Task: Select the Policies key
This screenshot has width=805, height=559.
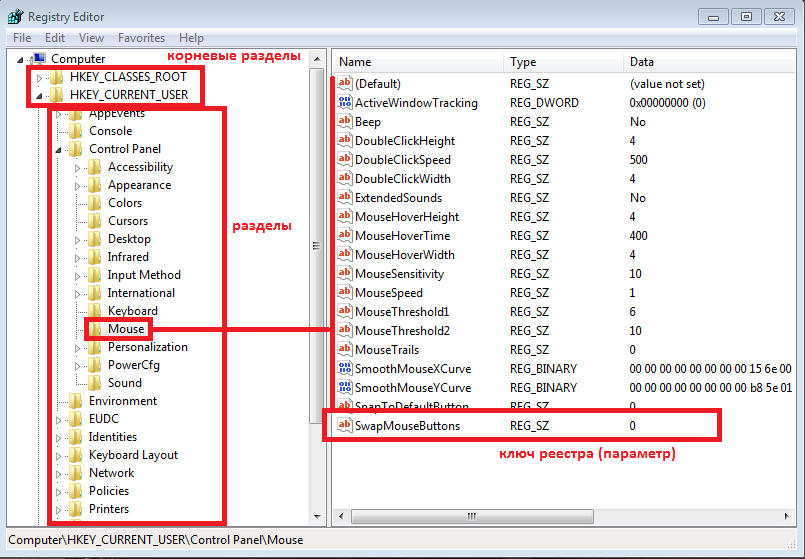Action: pyautogui.click(x=109, y=491)
